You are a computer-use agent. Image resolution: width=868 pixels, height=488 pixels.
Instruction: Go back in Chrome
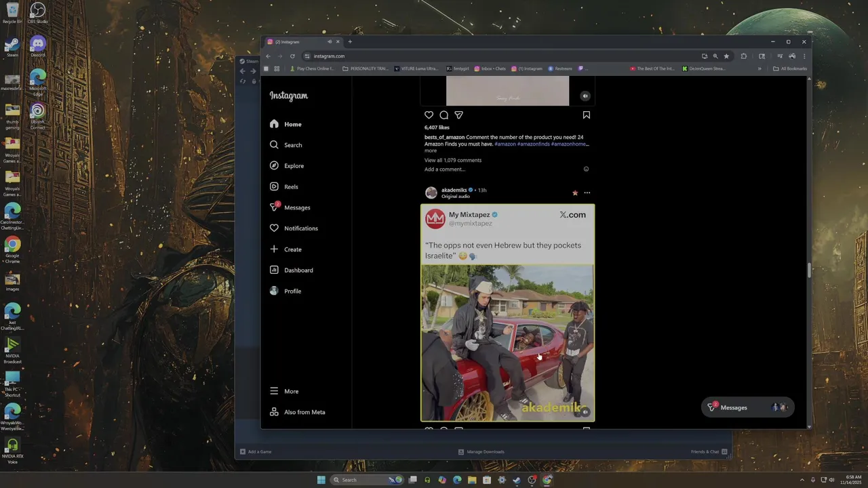coord(268,56)
